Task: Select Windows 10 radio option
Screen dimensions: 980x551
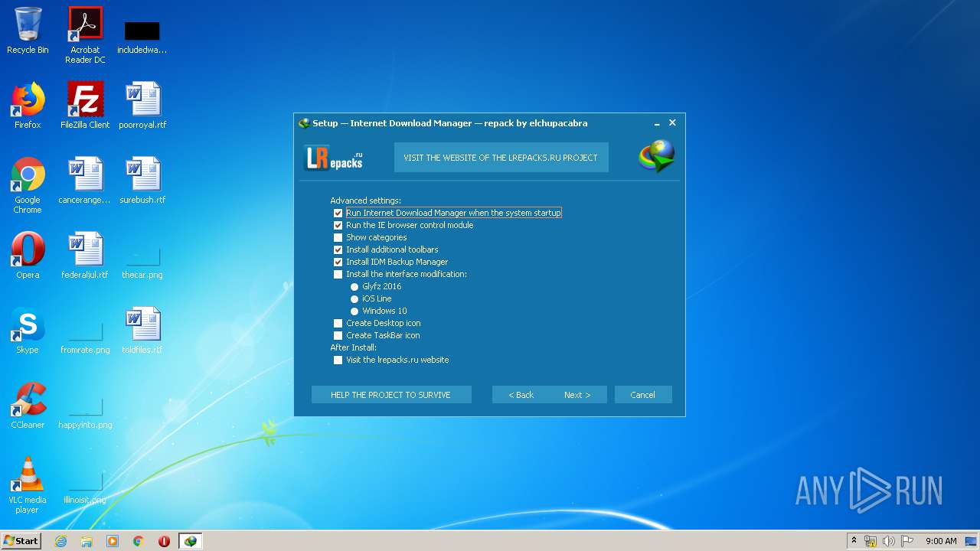Action: click(x=354, y=311)
